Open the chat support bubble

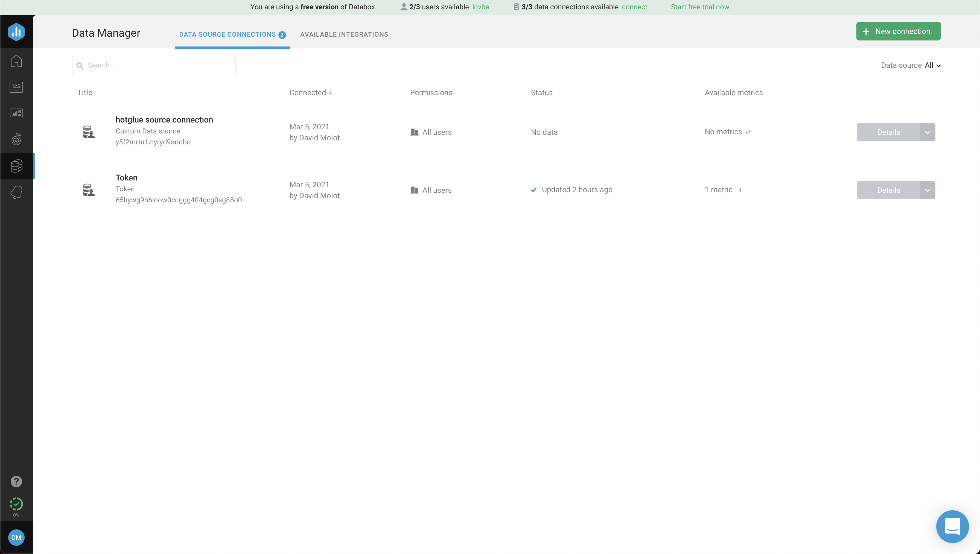click(x=952, y=527)
